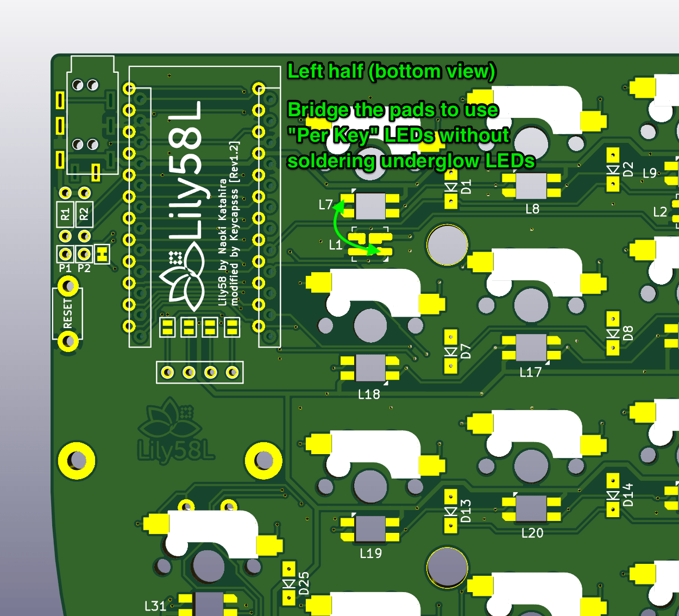Click the L1 solder jumper pads
The width and height of the screenshot is (679, 616).
[x=370, y=244]
